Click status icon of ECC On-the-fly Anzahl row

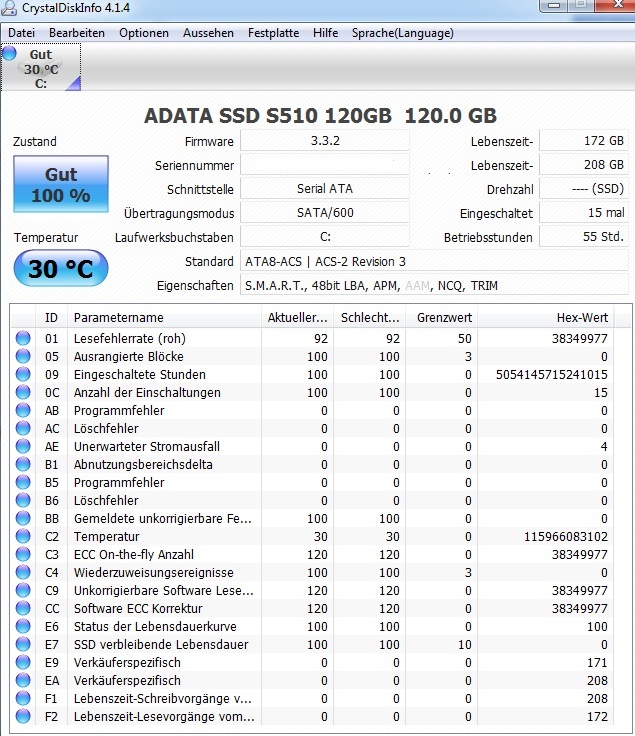coord(23,554)
